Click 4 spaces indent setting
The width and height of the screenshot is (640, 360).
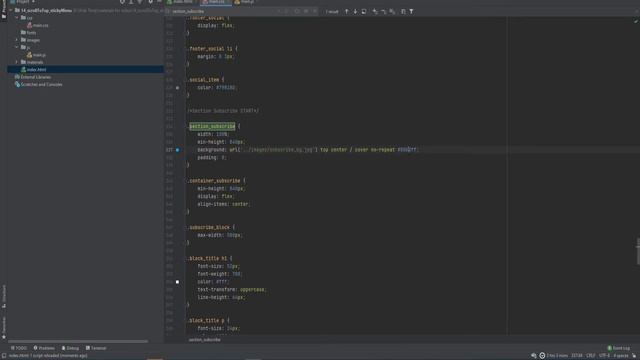[621, 356]
